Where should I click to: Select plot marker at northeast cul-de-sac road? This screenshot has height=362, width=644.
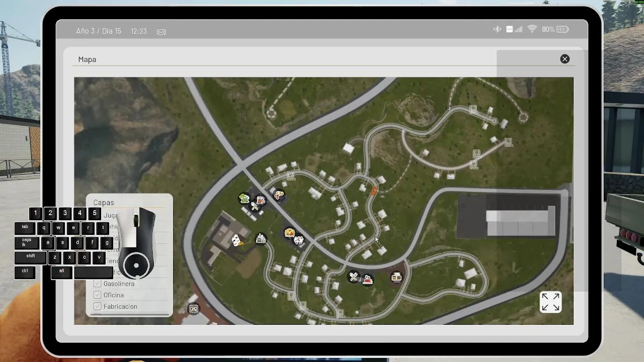pos(473,109)
